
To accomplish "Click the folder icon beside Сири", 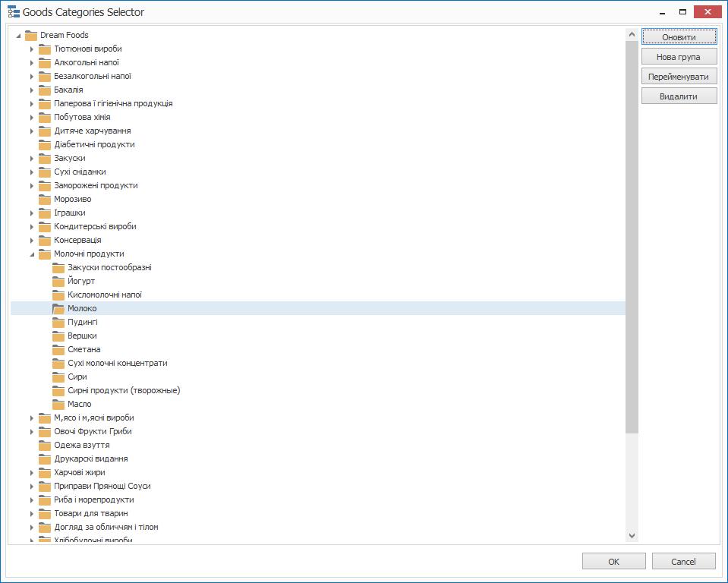I will click(x=58, y=377).
